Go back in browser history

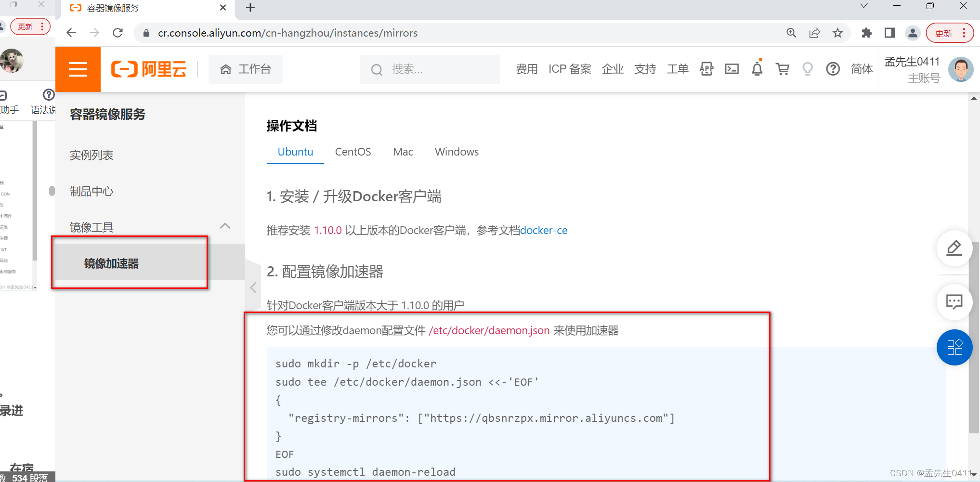pos(71,33)
